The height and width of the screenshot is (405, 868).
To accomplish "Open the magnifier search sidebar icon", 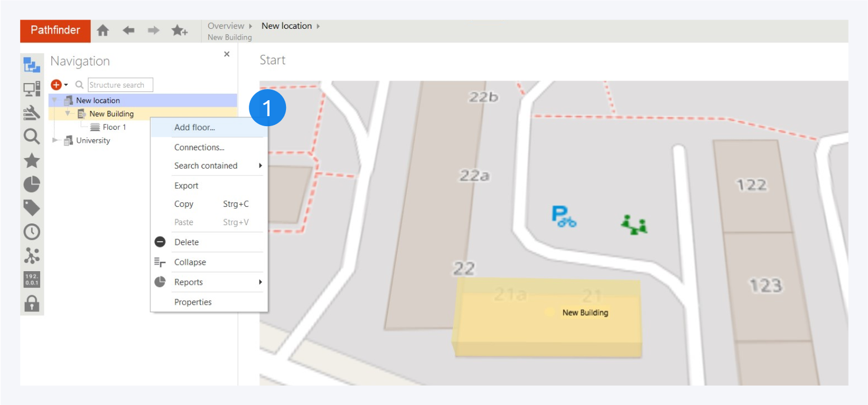I will (32, 137).
